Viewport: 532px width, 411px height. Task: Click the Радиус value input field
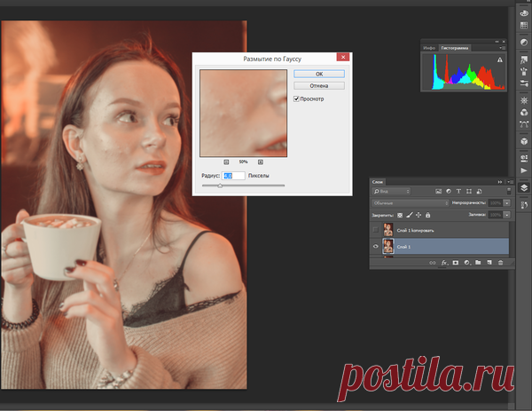coord(233,176)
